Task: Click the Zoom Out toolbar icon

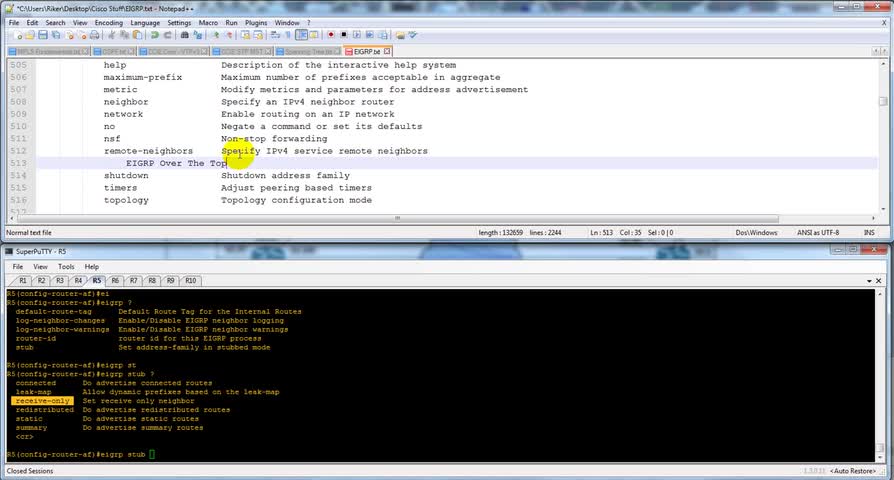Action: click(229, 35)
